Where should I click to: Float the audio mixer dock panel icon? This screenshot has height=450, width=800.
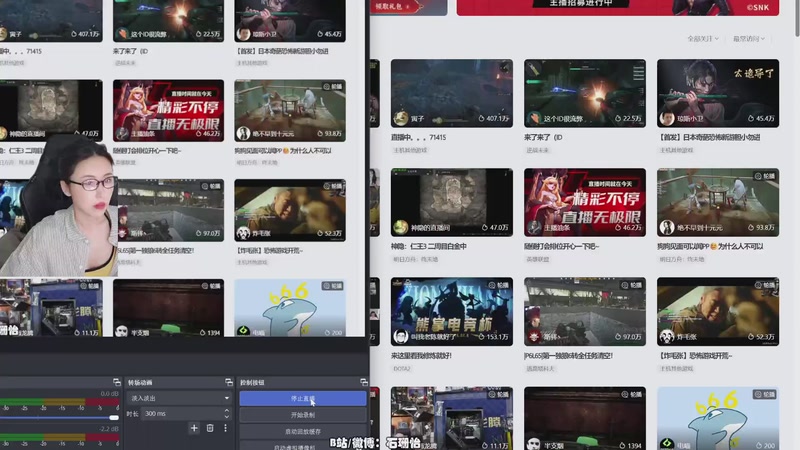[117, 382]
